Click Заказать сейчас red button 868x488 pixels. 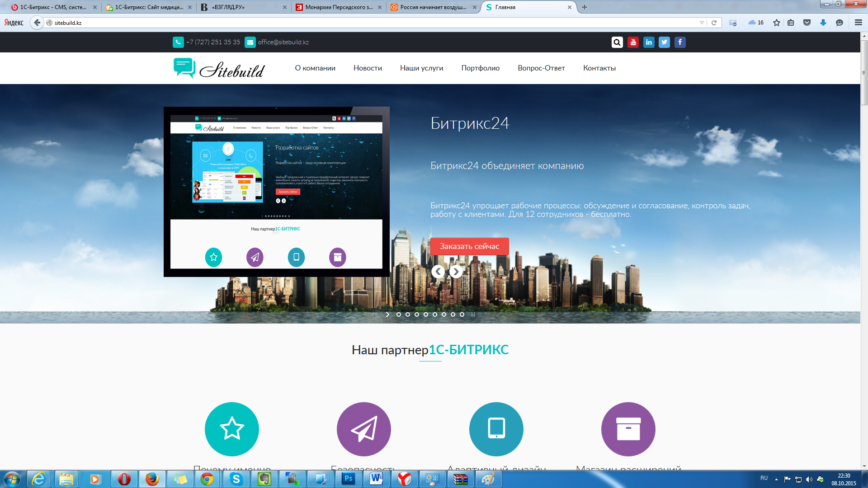coord(469,246)
